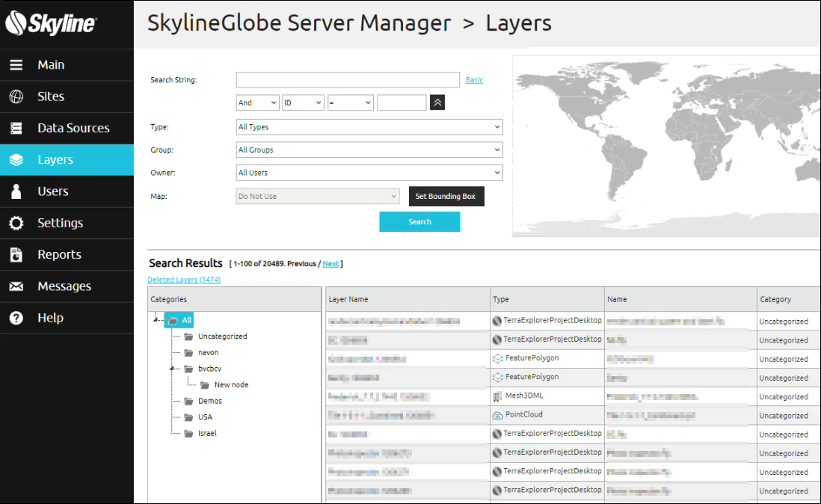Click the Reports document icon
The image size is (821, 504).
[x=16, y=254]
